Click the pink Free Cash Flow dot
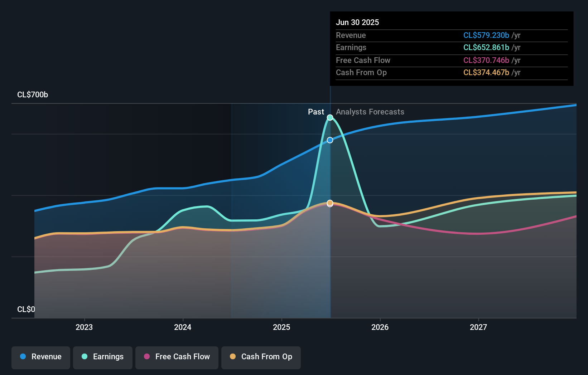This screenshot has width=588, height=375. point(147,356)
